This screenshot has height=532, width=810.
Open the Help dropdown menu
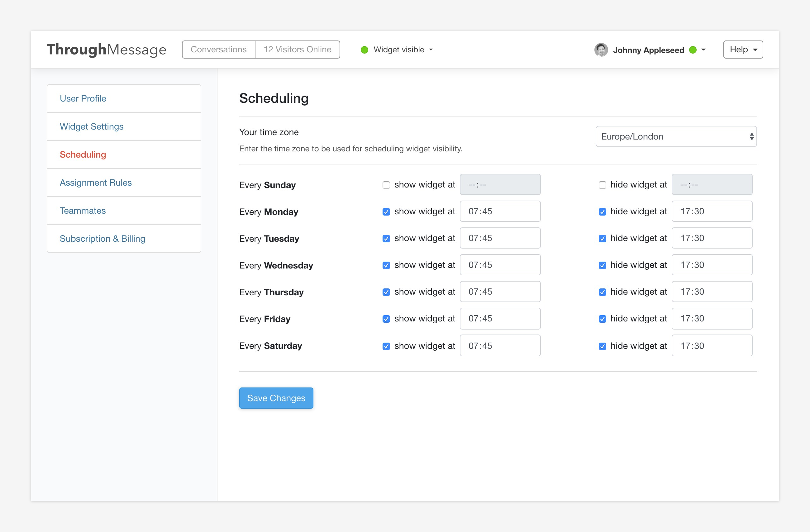click(743, 50)
